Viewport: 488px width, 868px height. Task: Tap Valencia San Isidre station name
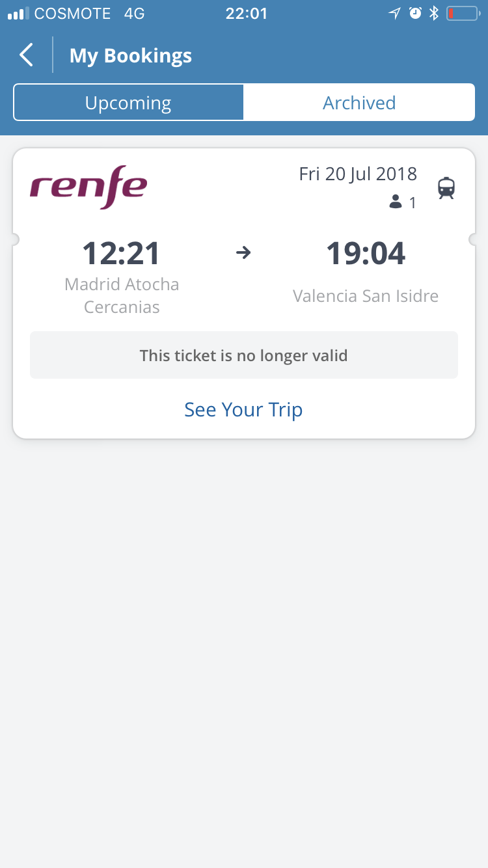pyautogui.click(x=366, y=296)
